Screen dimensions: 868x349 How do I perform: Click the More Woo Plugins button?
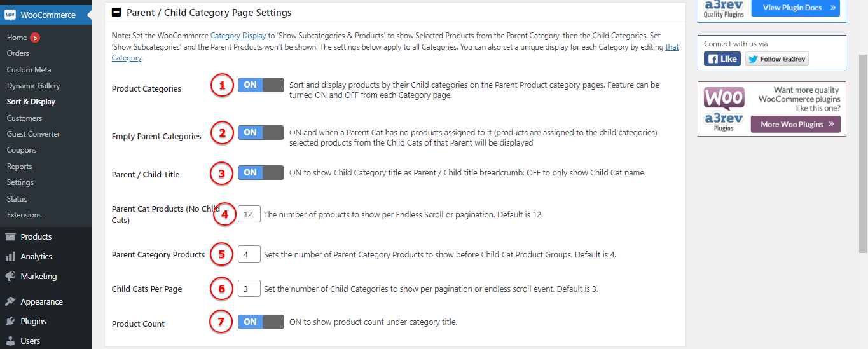click(x=796, y=125)
